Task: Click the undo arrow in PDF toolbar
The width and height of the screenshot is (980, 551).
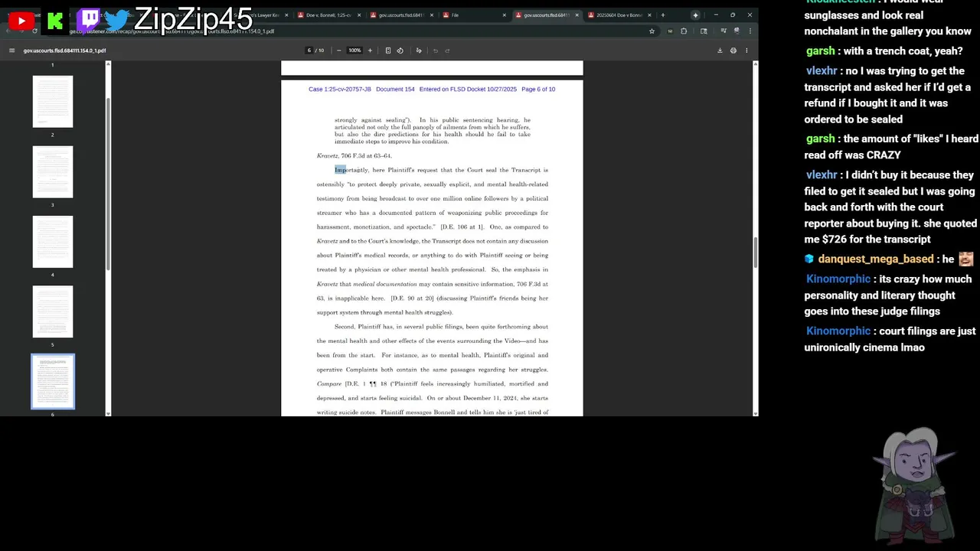Action: [436, 51]
